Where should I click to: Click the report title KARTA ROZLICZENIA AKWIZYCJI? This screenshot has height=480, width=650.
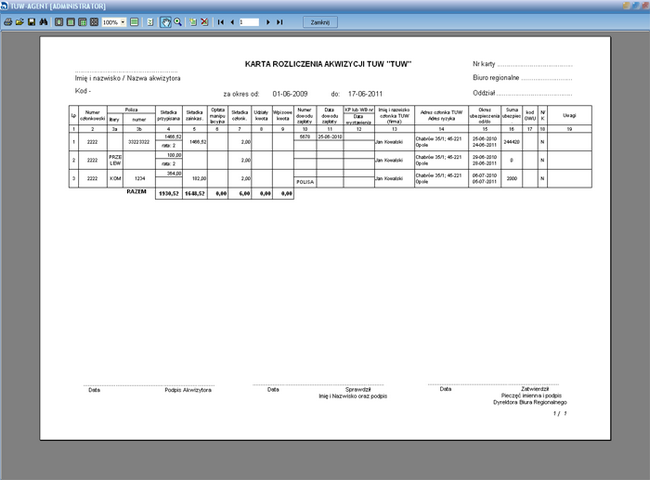click(x=328, y=64)
